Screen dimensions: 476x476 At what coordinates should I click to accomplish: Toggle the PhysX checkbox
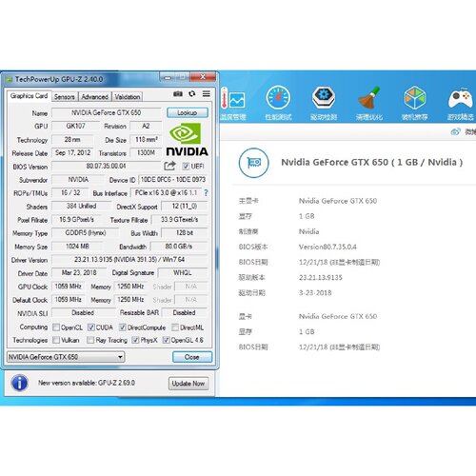[x=135, y=340]
